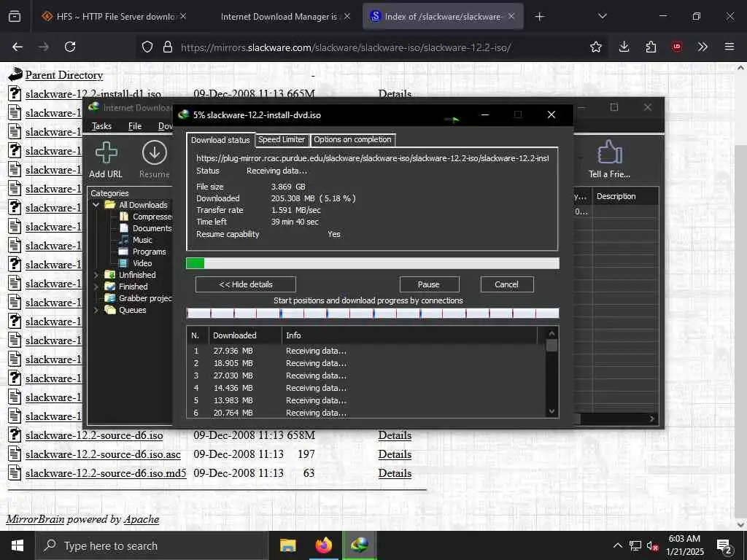Screen dimensions: 747x560
Task: Click Windows taskbar search box
Action: tap(152, 545)
